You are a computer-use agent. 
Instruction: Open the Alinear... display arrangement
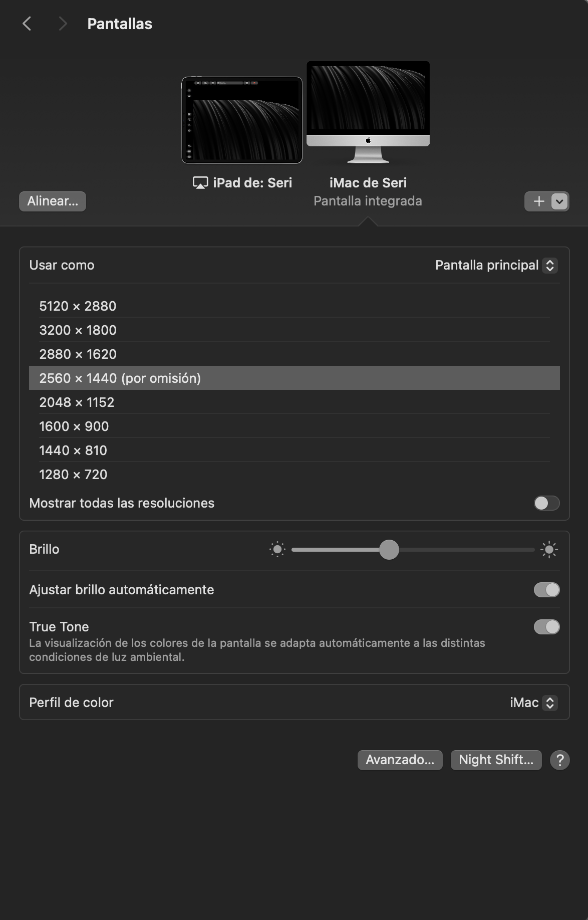coord(53,201)
